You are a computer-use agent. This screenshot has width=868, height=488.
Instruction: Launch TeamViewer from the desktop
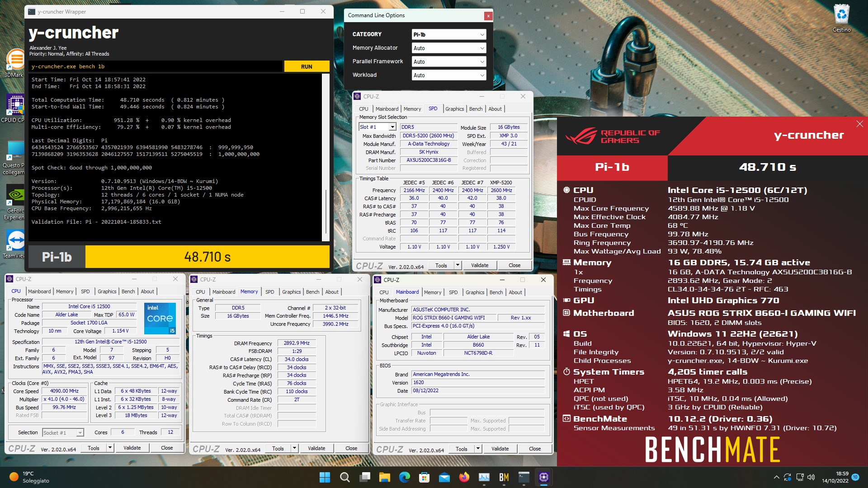[14, 244]
